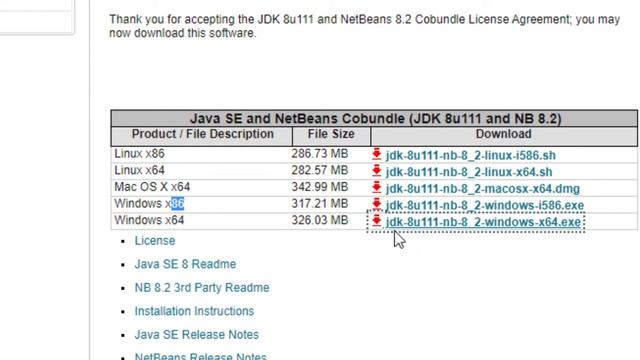Open Installation Instructions link
The height and width of the screenshot is (360, 640).
[194, 311]
